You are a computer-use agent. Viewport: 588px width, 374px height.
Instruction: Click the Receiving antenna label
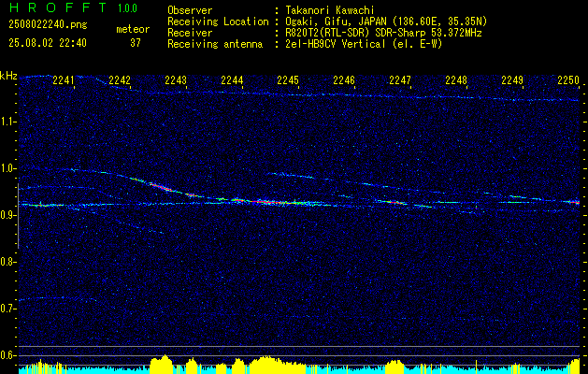pyautogui.click(x=215, y=44)
